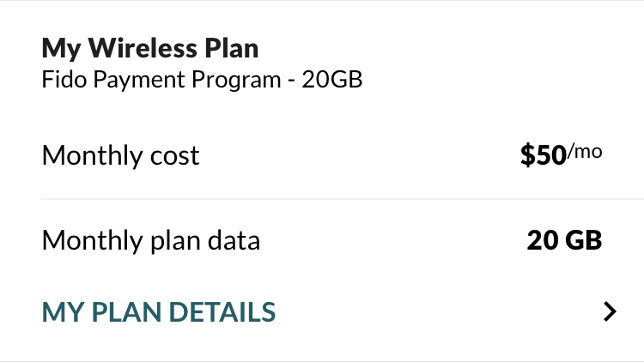Click the $50 monthly price amount
This screenshot has width=644, height=362.
click(543, 155)
